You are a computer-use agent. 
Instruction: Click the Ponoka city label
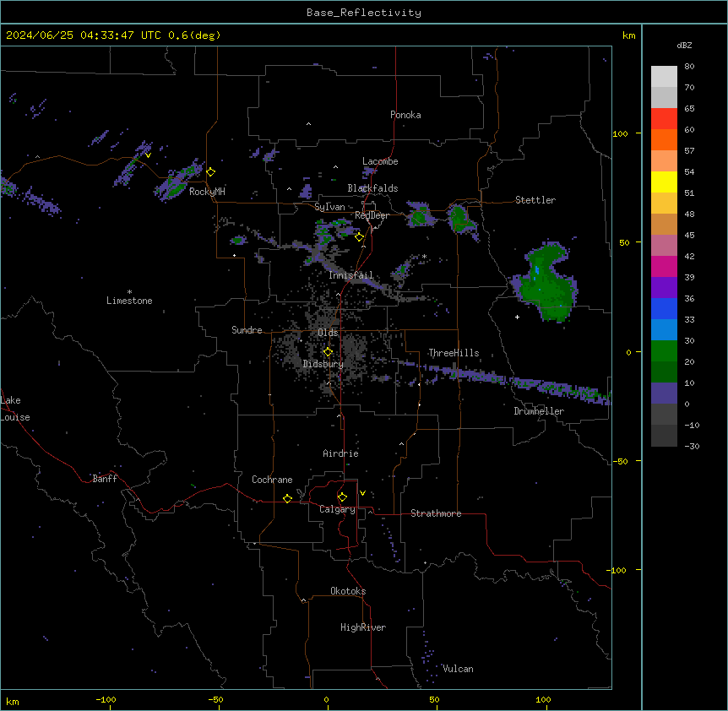pos(405,115)
